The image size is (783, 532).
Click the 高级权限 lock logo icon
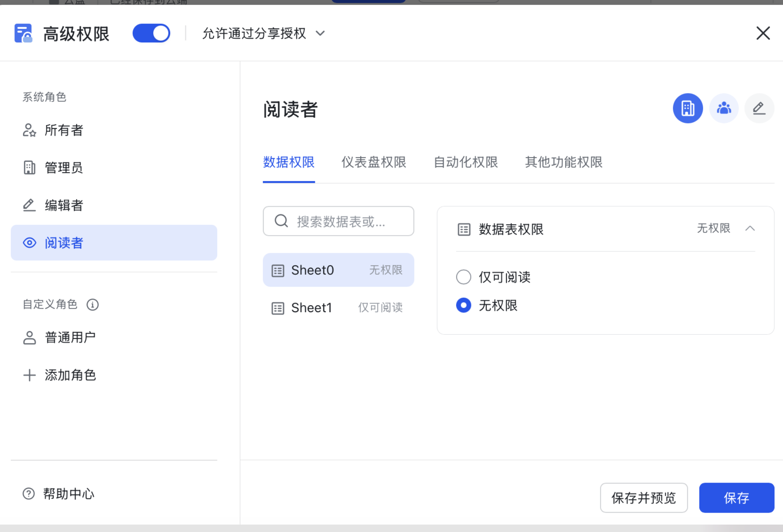click(23, 33)
